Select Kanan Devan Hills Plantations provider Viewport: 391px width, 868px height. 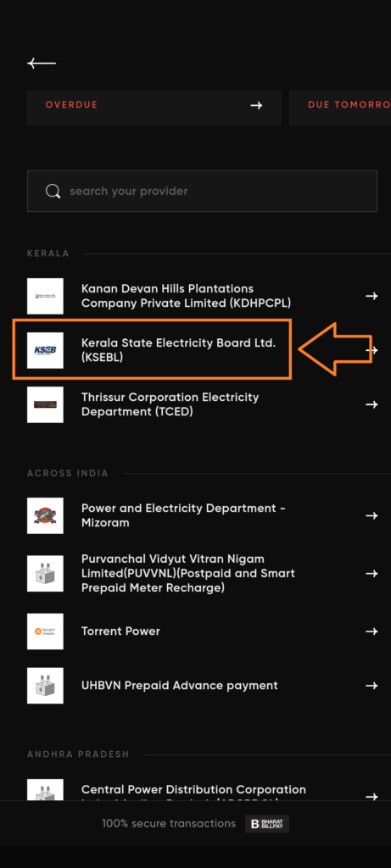point(202,296)
